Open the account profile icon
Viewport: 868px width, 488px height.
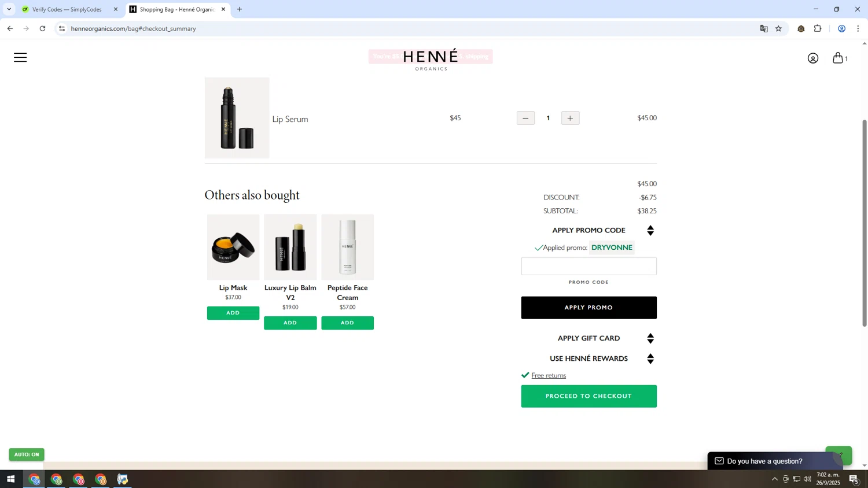click(813, 58)
